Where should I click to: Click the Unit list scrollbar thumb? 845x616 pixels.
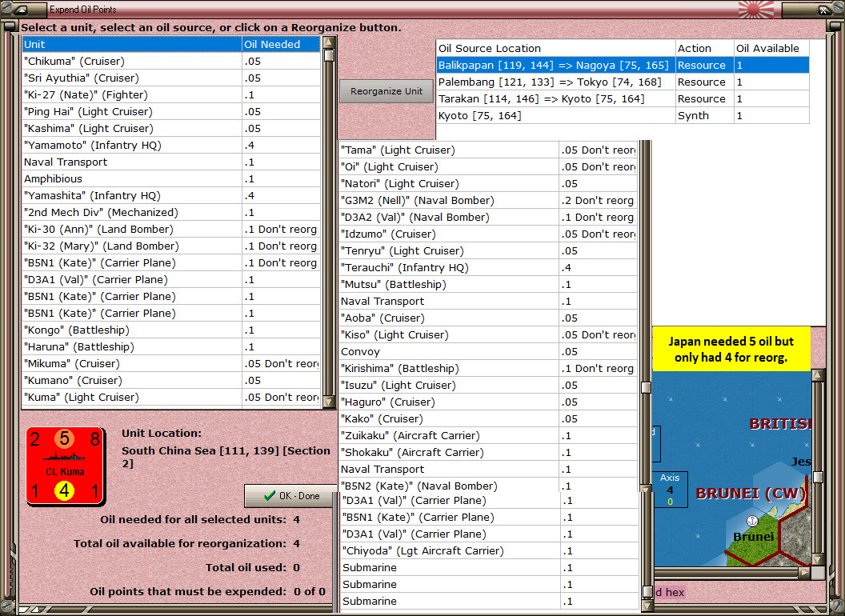coord(329,55)
